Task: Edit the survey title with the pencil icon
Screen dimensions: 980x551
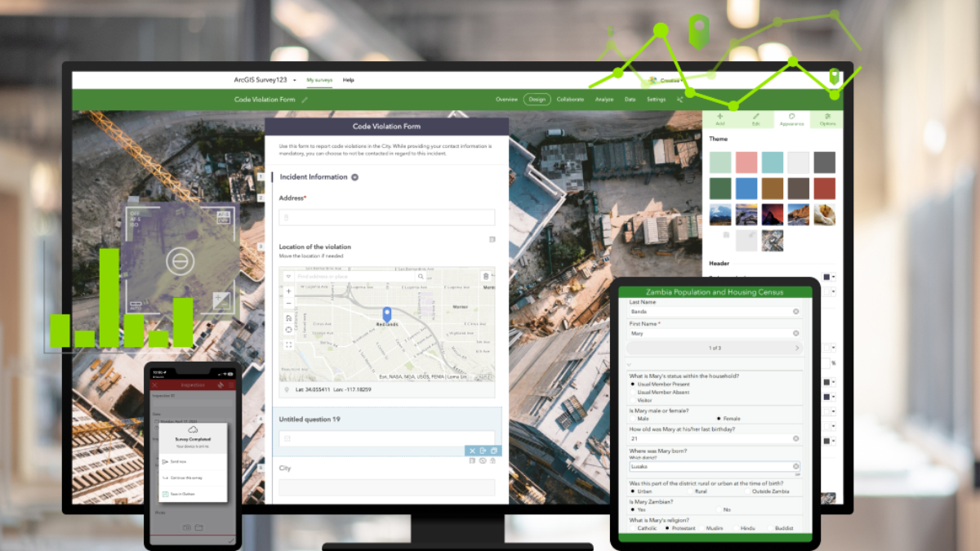Action: click(305, 100)
